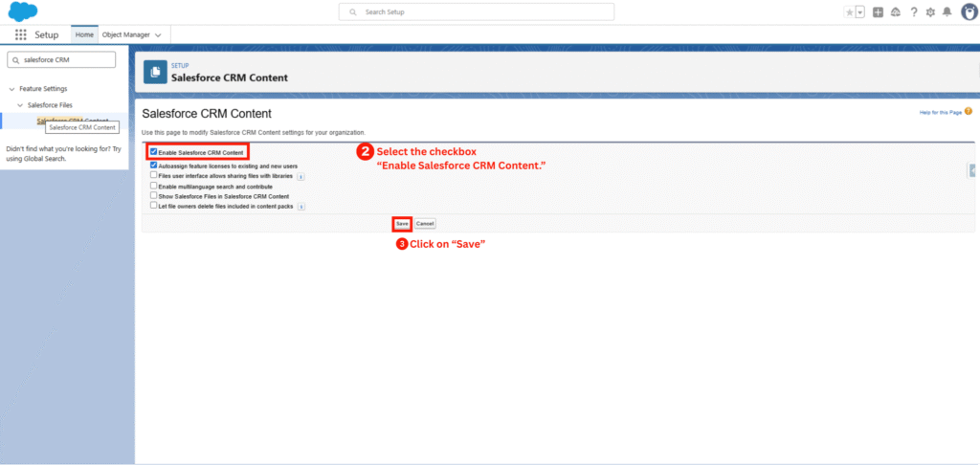Open the Help question mark icon
Image resolution: width=980 pixels, height=465 pixels.
click(914, 12)
